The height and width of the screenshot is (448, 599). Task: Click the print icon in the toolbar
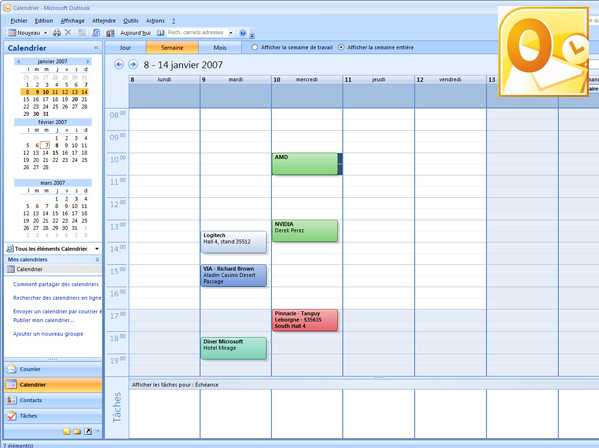click(57, 33)
